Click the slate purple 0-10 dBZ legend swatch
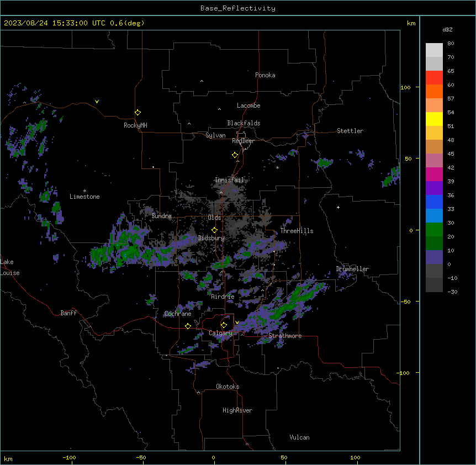Image resolution: width=476 pixels, height=465 pixels. pos(434,257)
